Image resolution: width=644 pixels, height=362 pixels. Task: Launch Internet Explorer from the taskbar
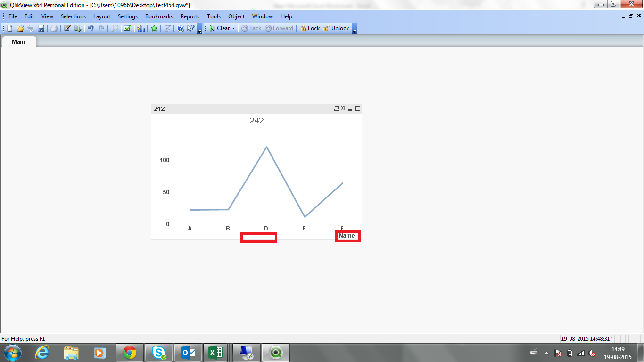pos(42,353)
